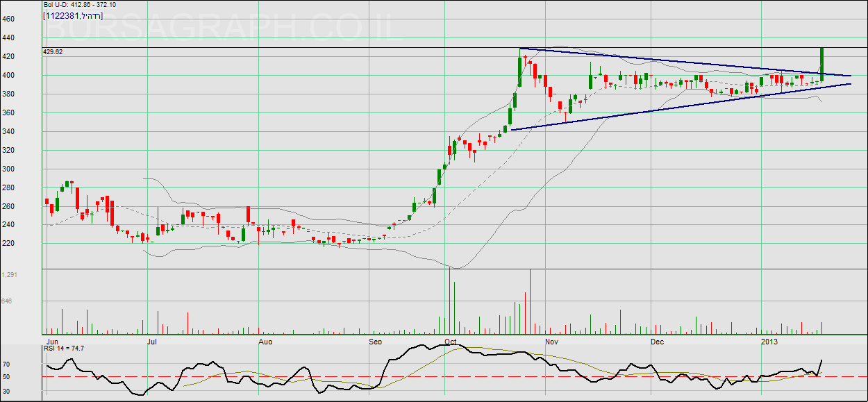Click the Bol U-D 412.86 - 372.10 label
This screenshot has width=868, height=402.
coord(81,4)
